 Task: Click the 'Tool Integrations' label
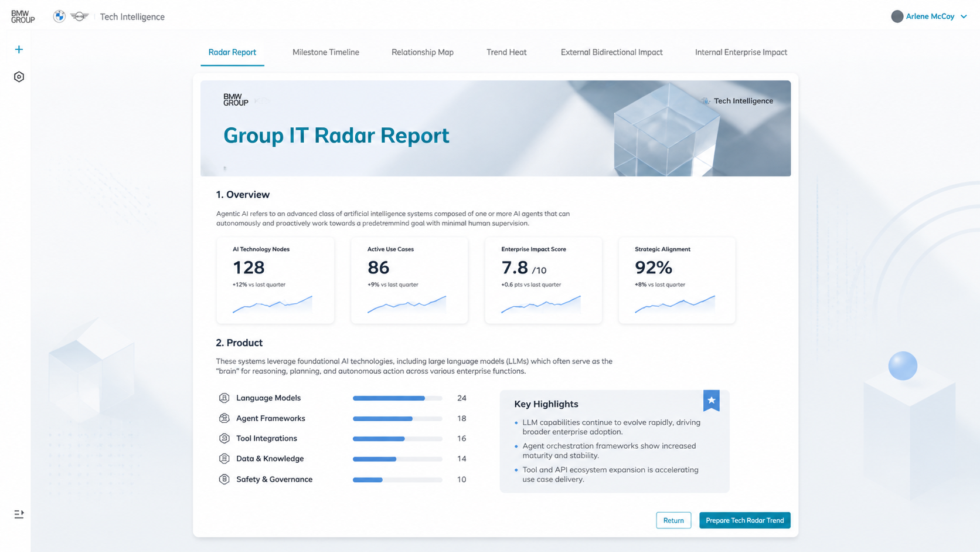coord(267,438)
